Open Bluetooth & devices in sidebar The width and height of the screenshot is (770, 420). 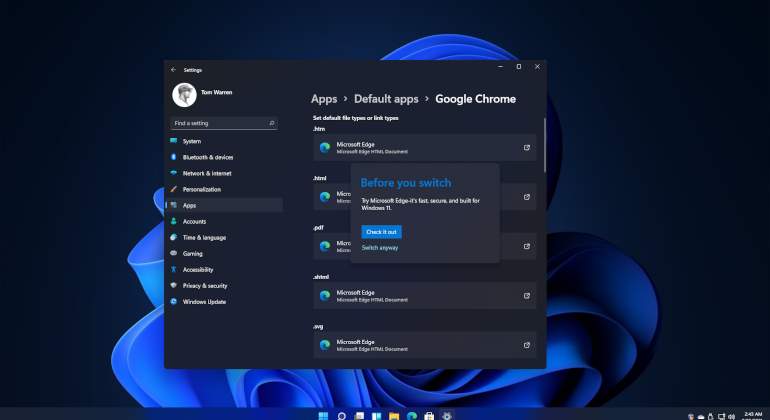coord(225,157)
